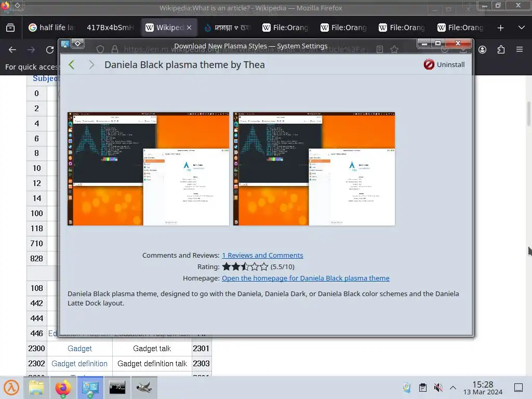Open the list all tabs dropdown in Firefox
Screen dimensions: 532x399
522,28
